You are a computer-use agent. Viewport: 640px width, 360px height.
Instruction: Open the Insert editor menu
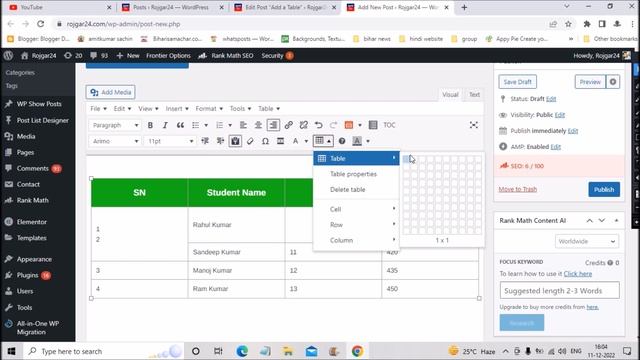click(x=177, y=109)
